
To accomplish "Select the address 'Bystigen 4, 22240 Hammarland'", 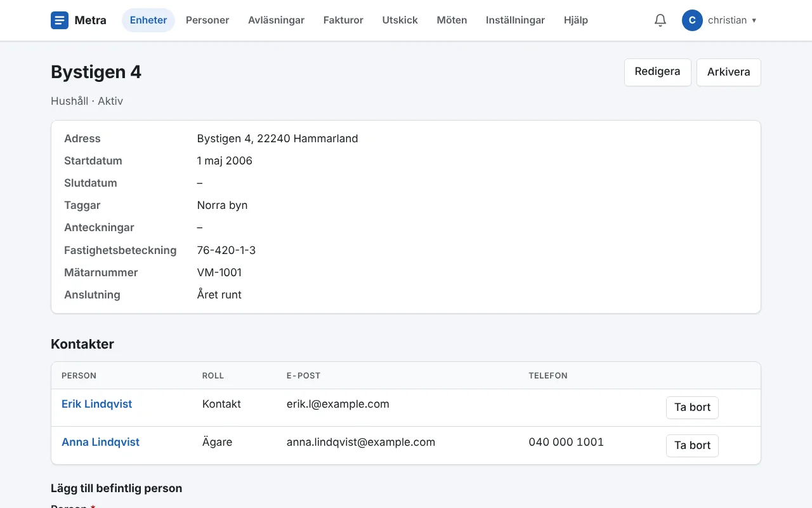I will (277, 138).
